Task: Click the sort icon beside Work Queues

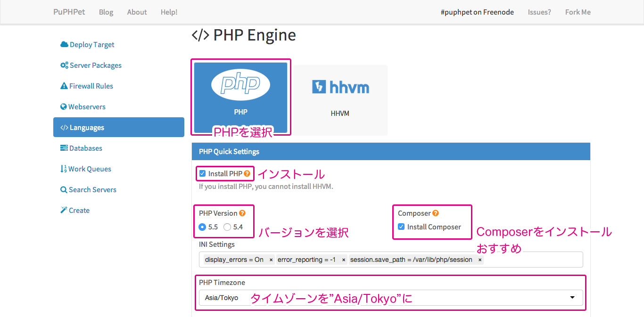Action: click(x=64, y=169)
